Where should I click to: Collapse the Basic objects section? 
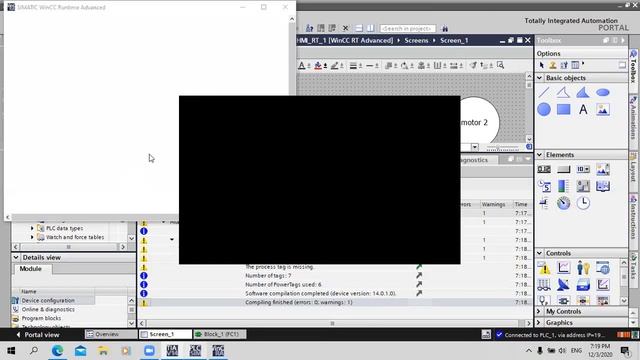pyautogui.click(x=540, y=78)
